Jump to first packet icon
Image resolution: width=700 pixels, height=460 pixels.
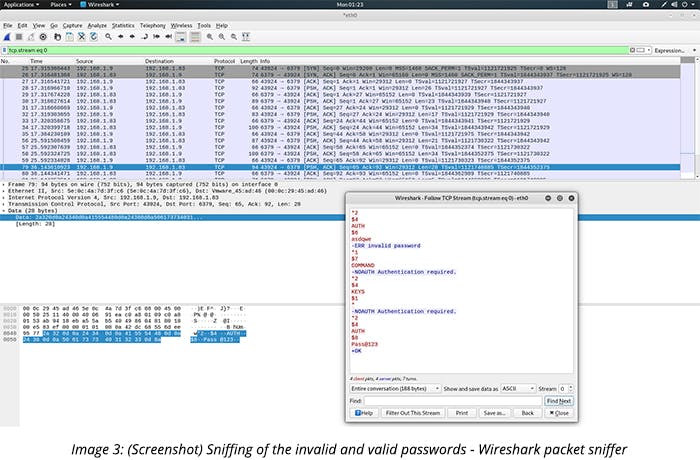tap(156, 37)
